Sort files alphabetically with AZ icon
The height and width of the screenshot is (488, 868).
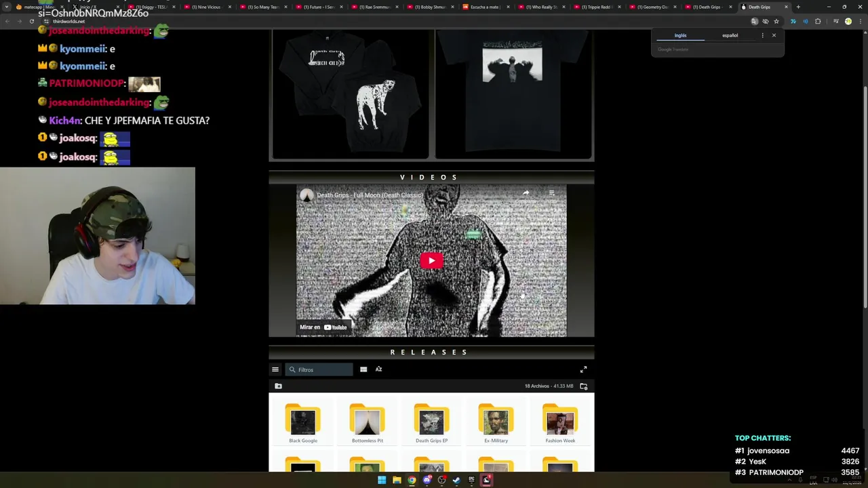click(378, 369)
